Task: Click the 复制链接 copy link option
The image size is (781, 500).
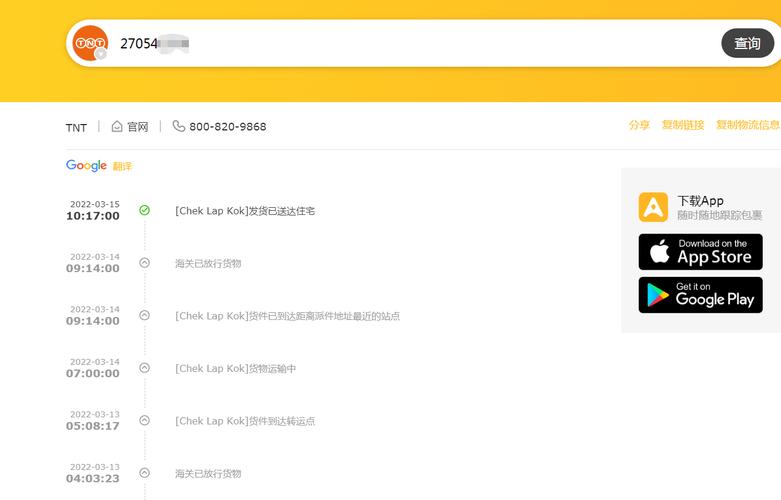Action: (x=683, y=125)
